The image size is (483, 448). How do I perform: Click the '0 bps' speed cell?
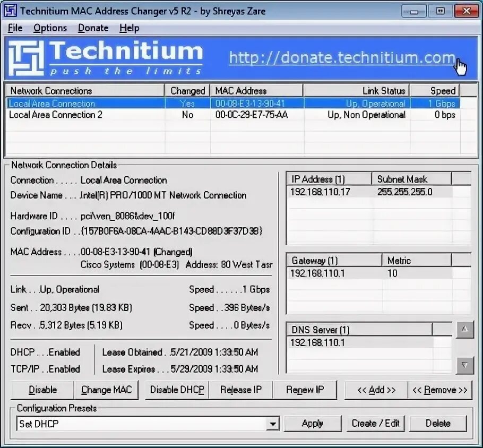point(445,115)
